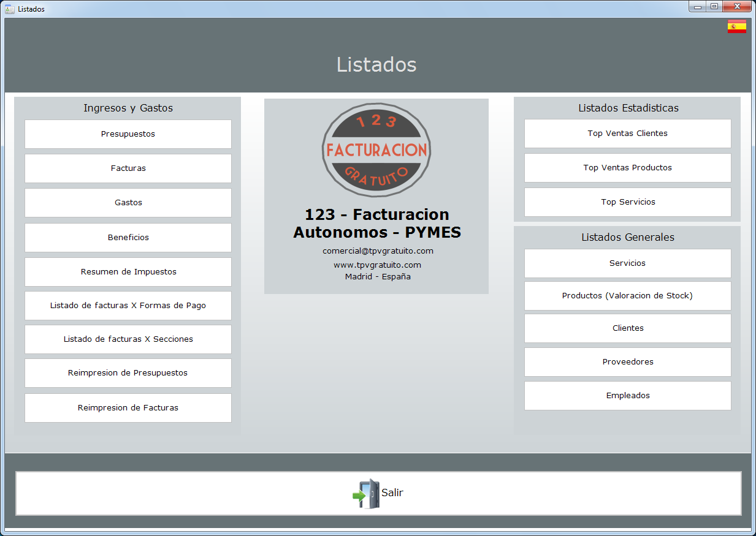Image resolution: width=756 pixels, height=536 pixels.
Task: Open the Facturas listing
Action: pos(128,168)
